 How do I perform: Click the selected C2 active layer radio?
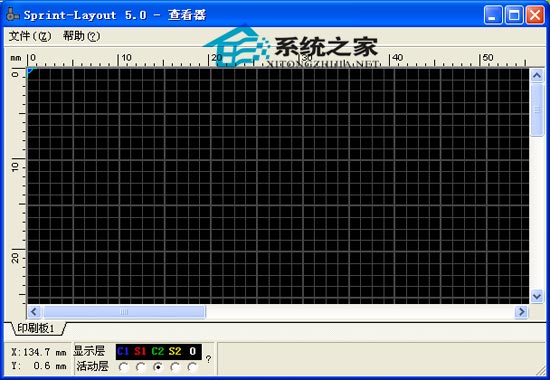click(x=158, y=367)
